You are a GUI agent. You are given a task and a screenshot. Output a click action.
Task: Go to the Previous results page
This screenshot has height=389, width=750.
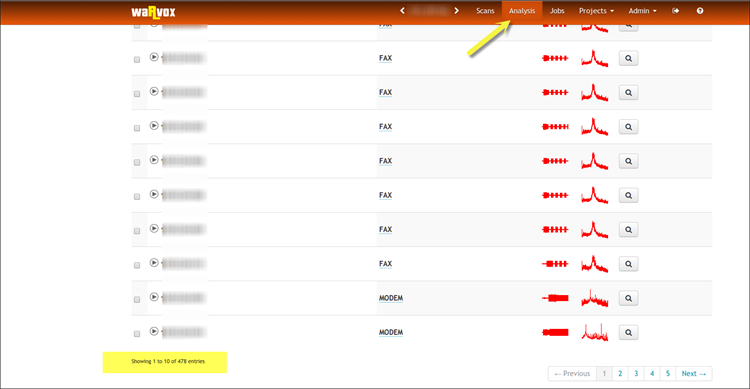(x=572, y=374)
